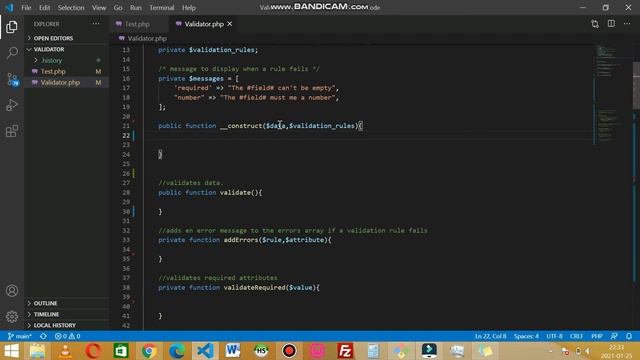Open Google Chrome from the taskbar
Screen dimensions: 640x360
(x=149, y=351)
